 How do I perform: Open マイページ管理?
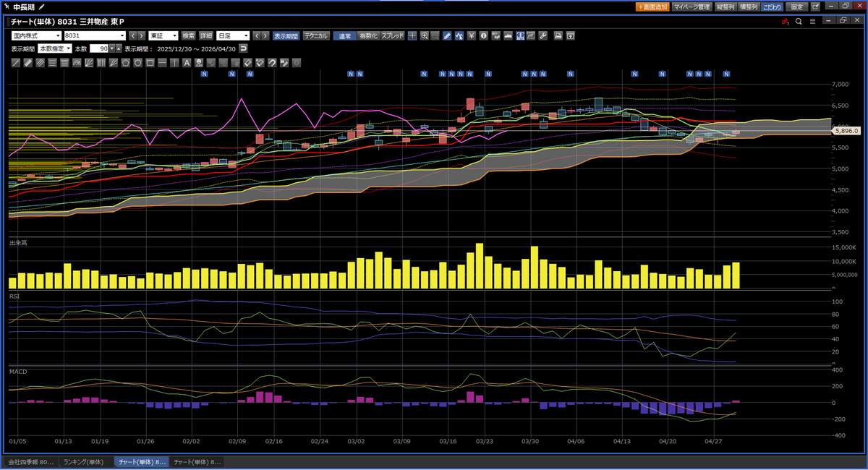[692, 7]
